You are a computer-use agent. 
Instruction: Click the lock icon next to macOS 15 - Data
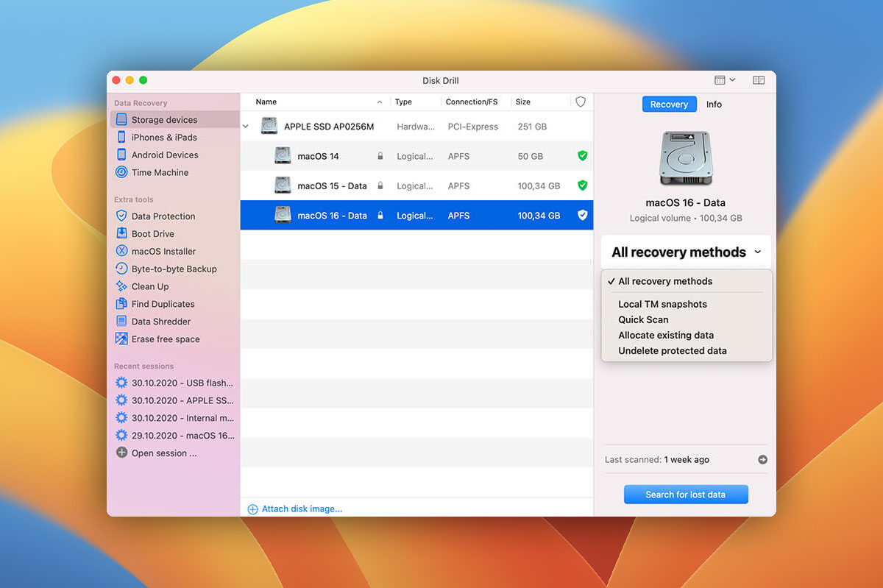pos(380,185)
